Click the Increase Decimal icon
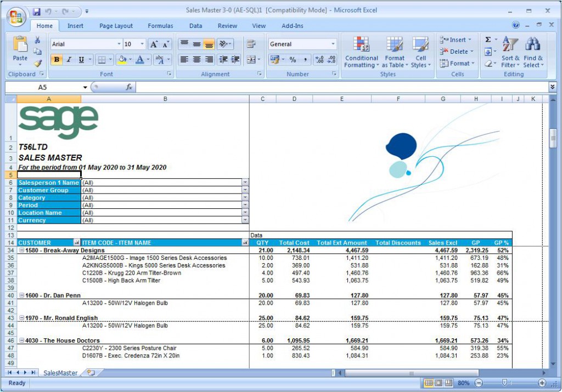 pyautogui.click(x=319, y=60)
